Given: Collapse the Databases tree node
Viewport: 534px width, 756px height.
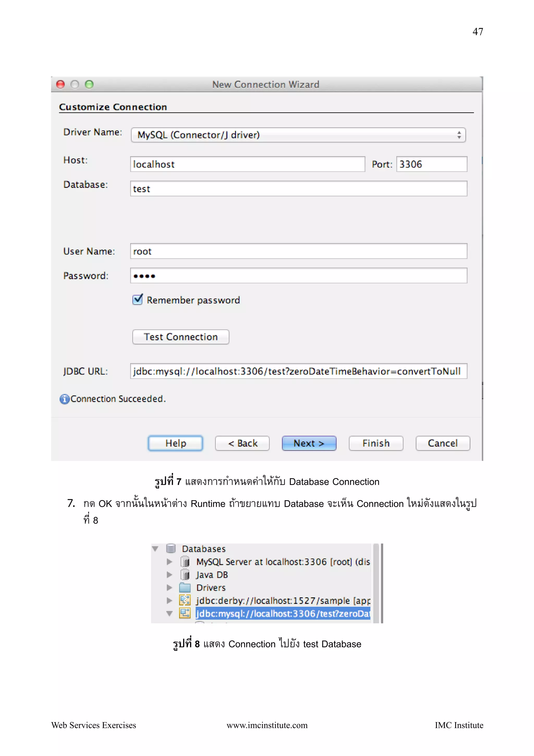Looking at the screenshot, I should point(155,549).
